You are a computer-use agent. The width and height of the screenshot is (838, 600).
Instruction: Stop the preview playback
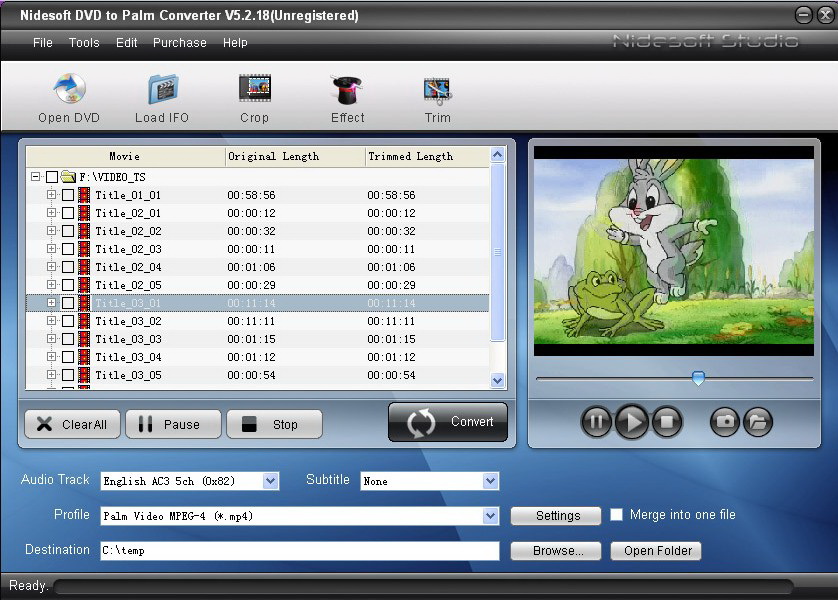click(x=666, y=422)
